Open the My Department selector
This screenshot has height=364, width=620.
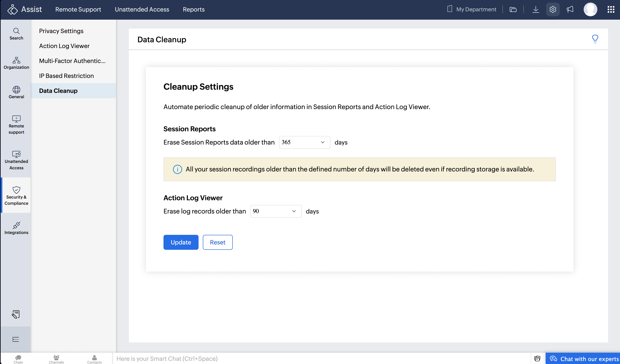(x=472, y=9)
